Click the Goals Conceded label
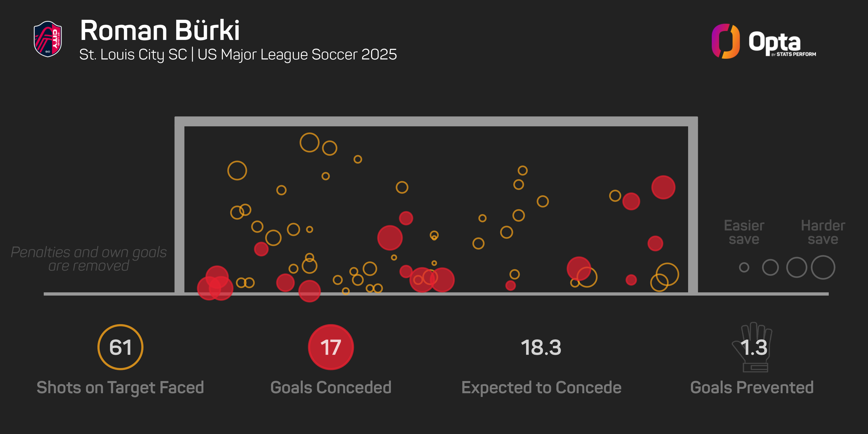 click(x=330, y=388)
